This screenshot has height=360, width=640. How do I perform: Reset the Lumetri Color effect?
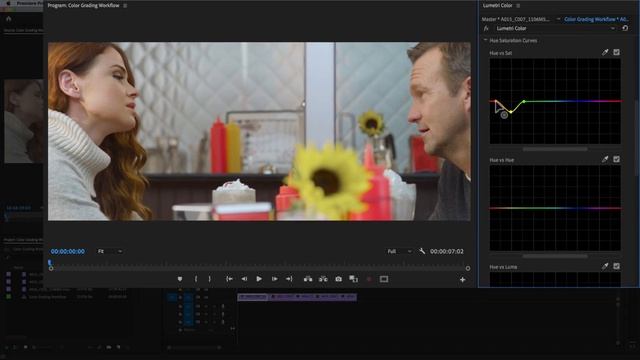[x=625, y=28]
